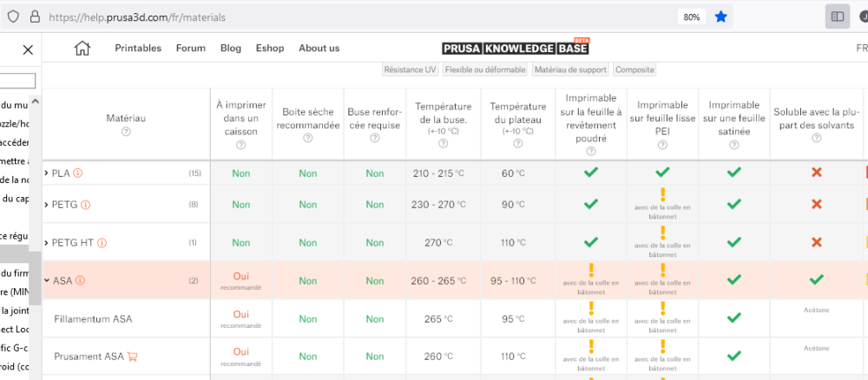Click the Prusa Knowledge Base logo
The image size is (868, 380).
click(516, 49)
